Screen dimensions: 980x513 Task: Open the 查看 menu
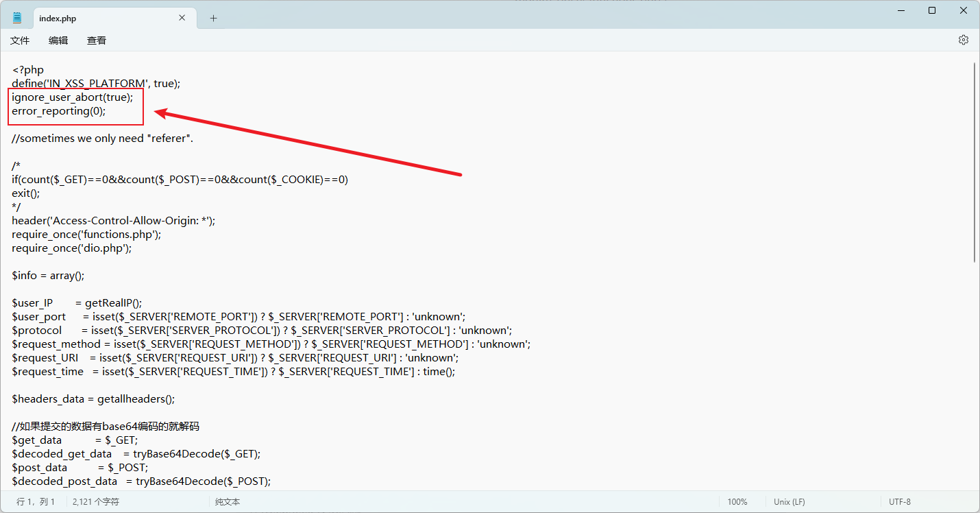click(x=97, y=40)
